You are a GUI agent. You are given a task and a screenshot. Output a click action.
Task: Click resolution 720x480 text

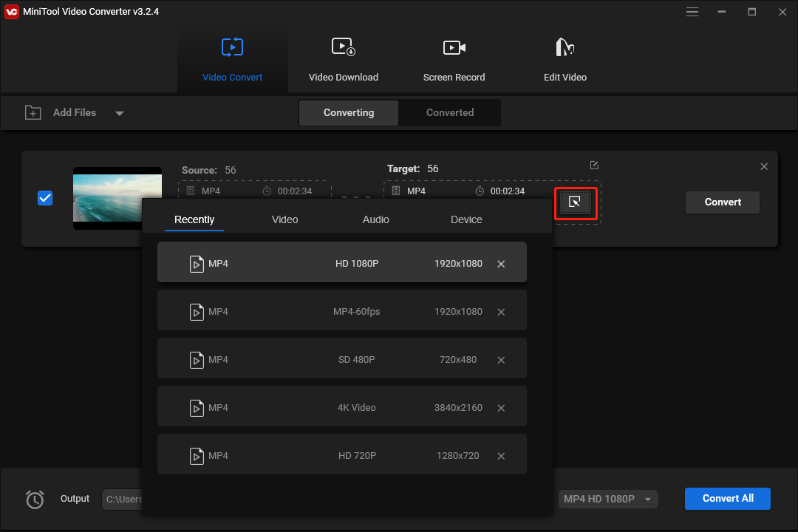[x=458, y=359]
